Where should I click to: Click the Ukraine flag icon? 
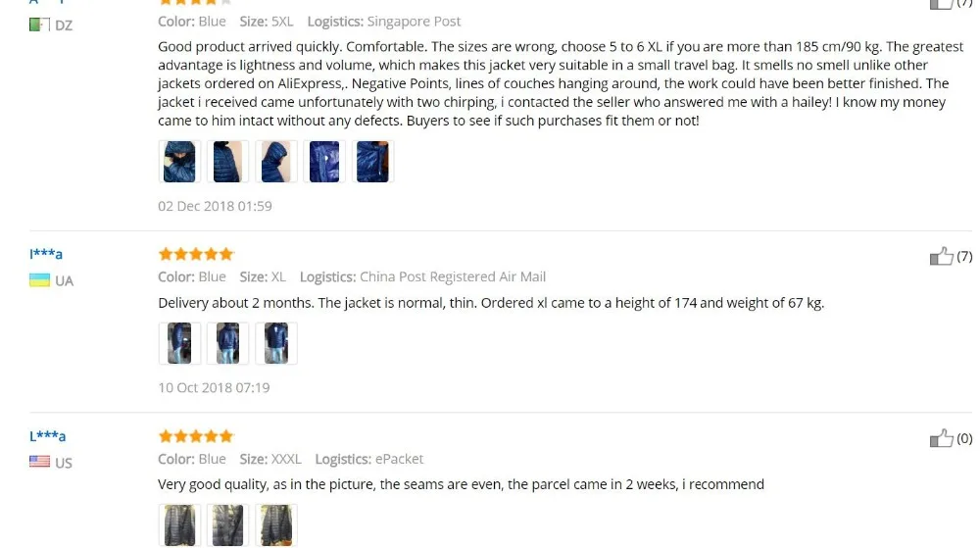click(39, 280)
